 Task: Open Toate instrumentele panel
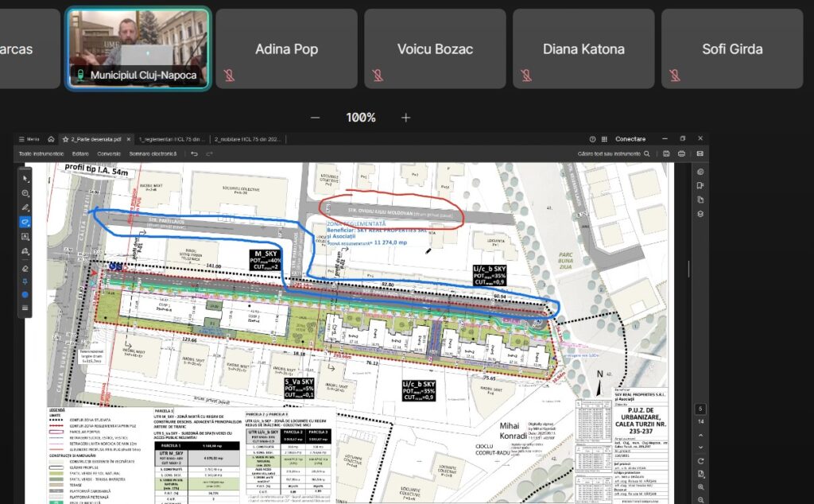pos(41,153)
